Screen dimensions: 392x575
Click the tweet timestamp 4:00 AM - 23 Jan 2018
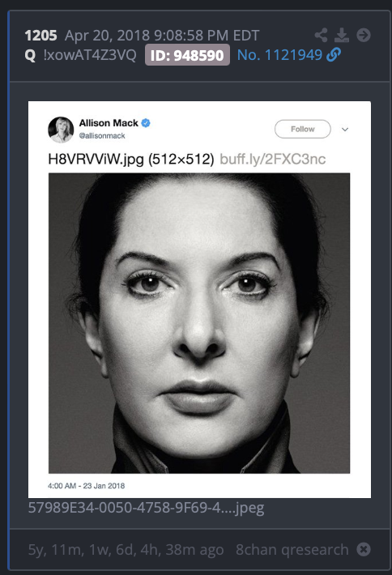(86, 486)
